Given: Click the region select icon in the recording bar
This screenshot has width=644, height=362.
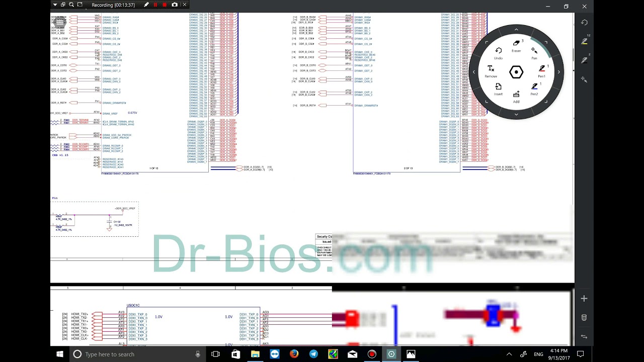Looking at the screenshot, I should pyautogui.click(x=79, y=5).
